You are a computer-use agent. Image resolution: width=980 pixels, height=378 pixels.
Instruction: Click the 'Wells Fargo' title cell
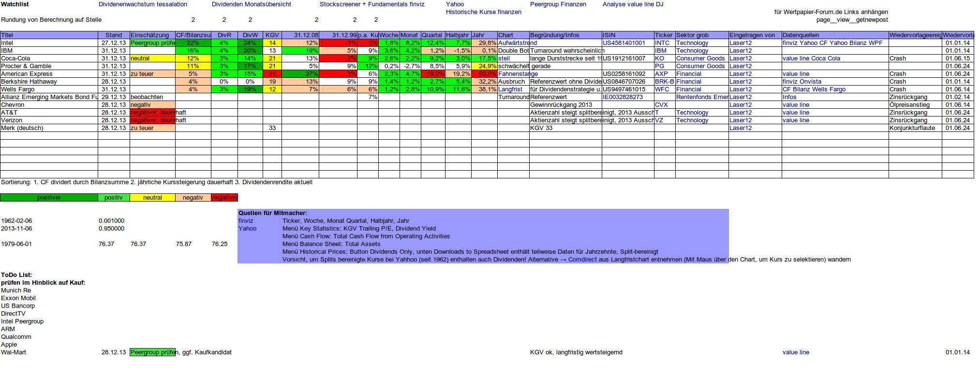pos(49,89)
